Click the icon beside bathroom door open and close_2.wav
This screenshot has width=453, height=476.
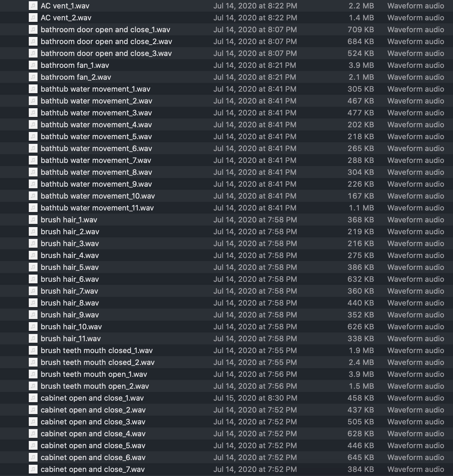(33, 42)
